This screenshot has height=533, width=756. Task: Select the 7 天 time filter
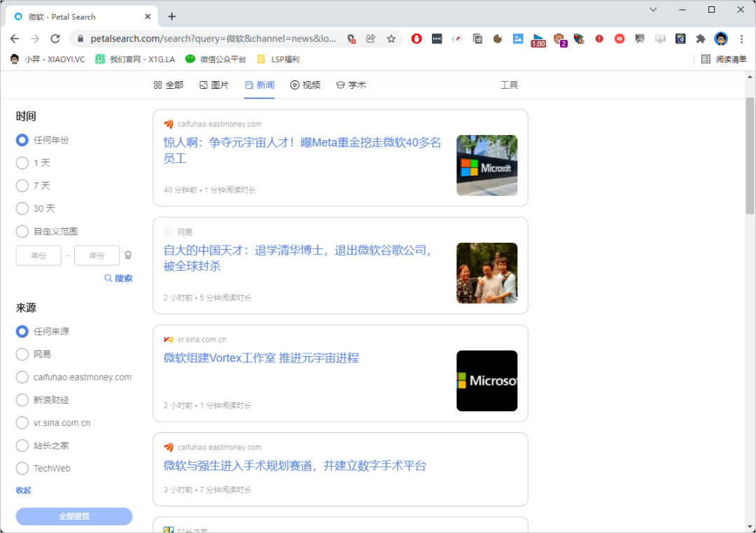click(22, 186)
